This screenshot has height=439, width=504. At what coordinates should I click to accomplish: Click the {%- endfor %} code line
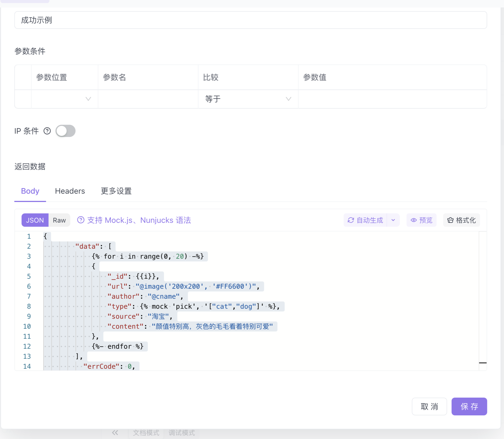(118, 346)
